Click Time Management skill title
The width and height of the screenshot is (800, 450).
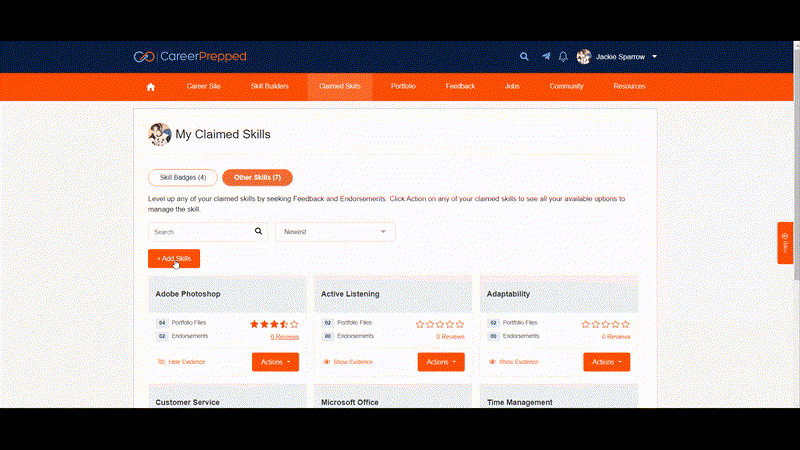pos(519,402)
